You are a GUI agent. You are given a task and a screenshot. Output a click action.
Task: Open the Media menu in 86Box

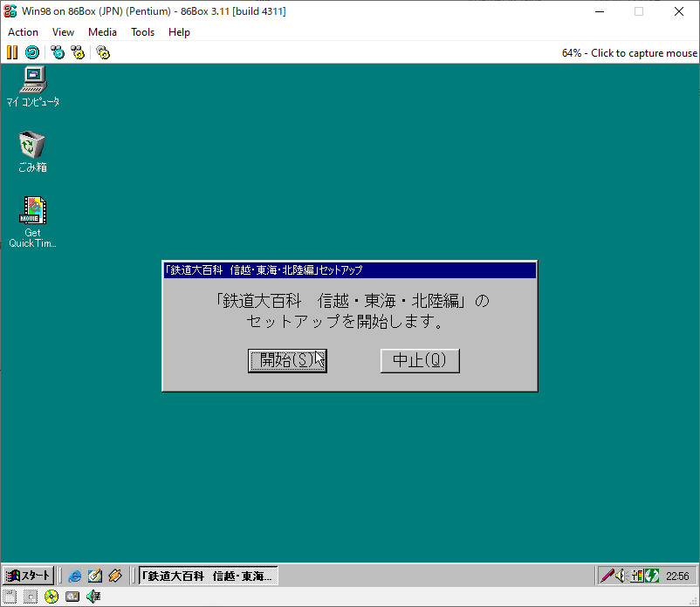[102, 32]
